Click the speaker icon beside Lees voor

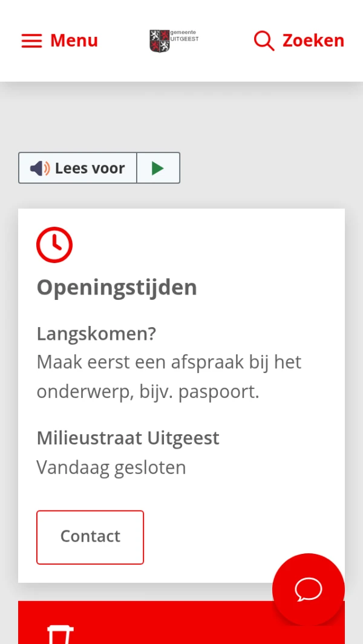click(x=39, y=168)
